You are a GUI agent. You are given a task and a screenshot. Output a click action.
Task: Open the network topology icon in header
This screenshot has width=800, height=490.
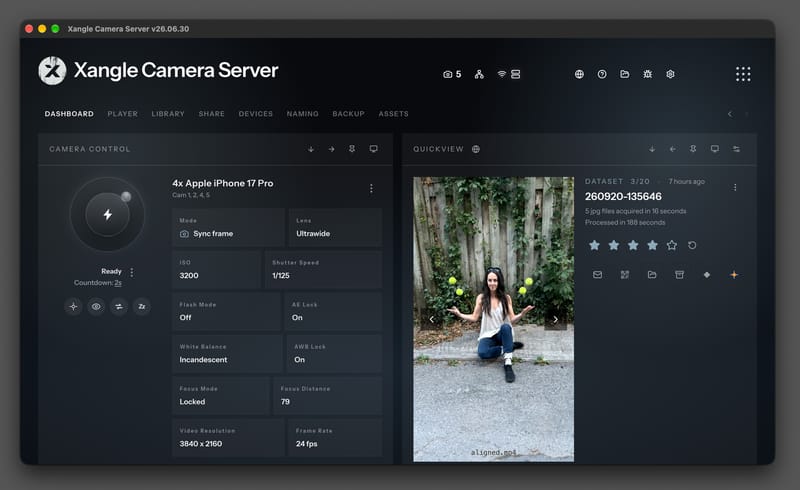[x=479, y=75]
